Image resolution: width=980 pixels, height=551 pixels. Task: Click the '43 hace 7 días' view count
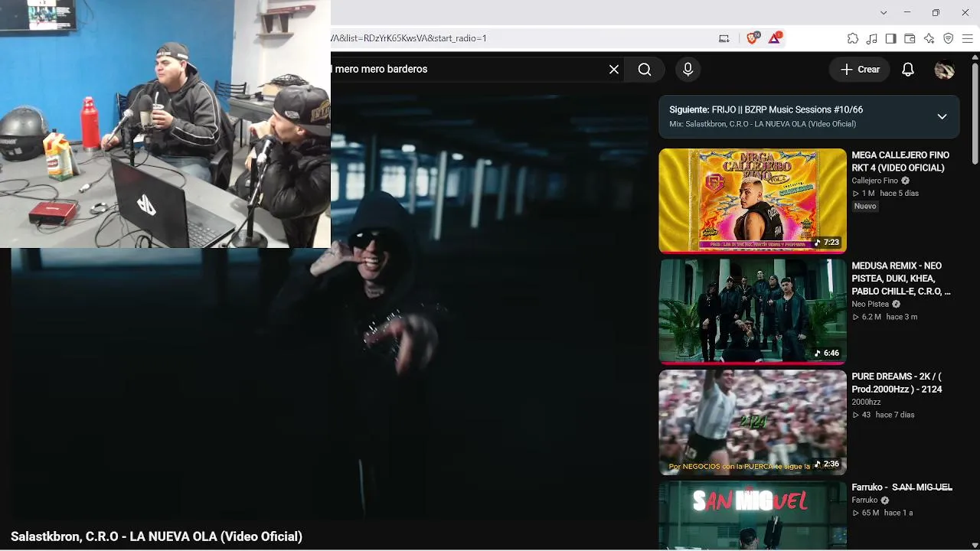(x=883, y=415)
